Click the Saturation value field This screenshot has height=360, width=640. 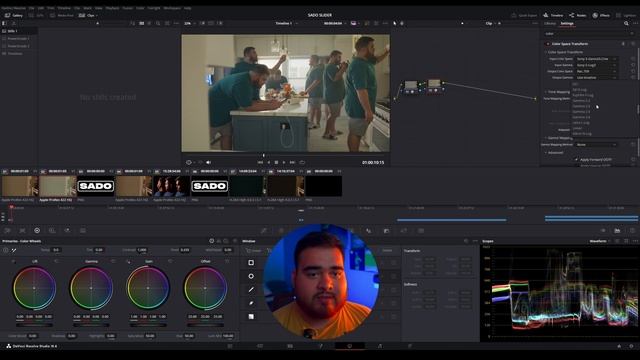(x=150, y=336)
